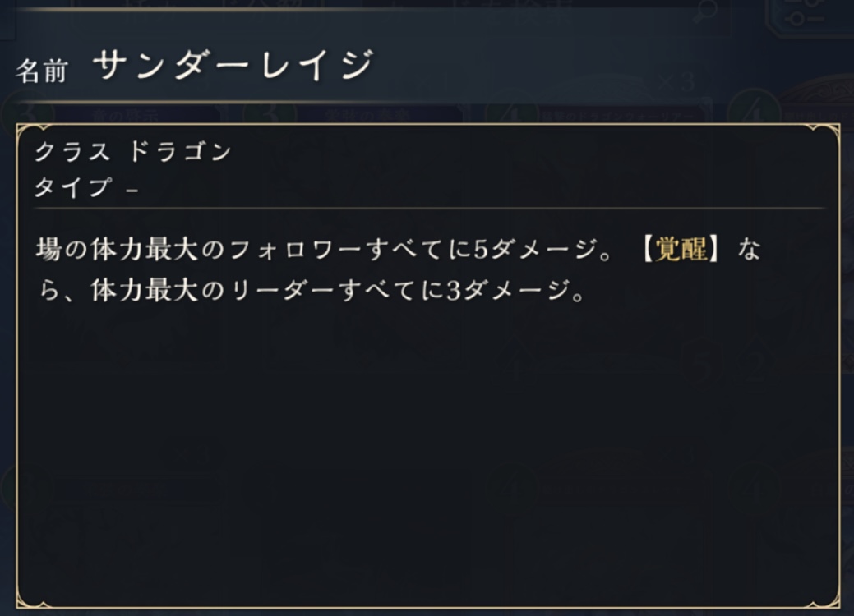Select the card name サンダーレイジ
The width and height of the screenshot is (854, 616).
click(233, 66)
